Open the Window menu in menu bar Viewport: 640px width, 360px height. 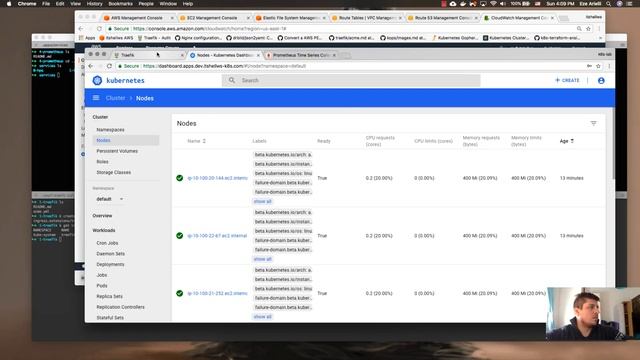(x=168, y=4)
